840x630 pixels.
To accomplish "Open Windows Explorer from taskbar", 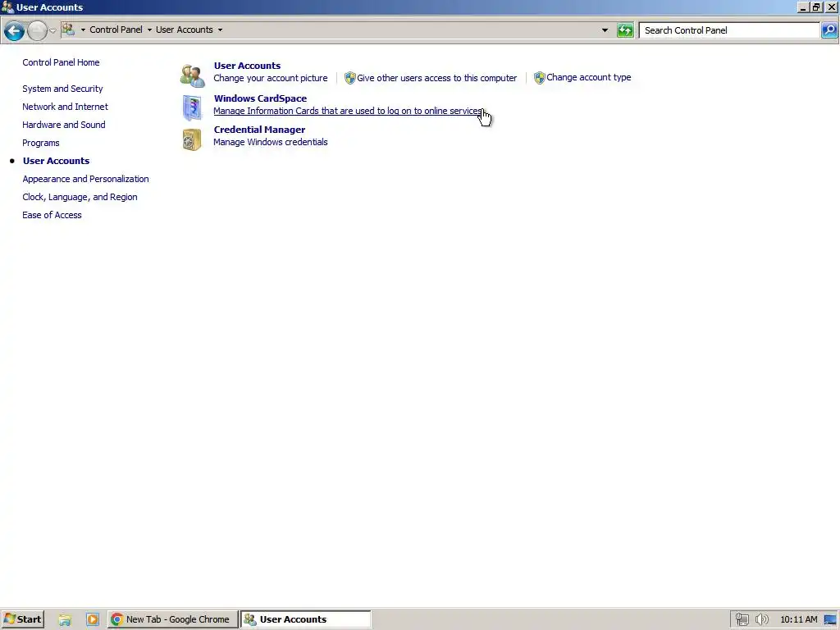I will click(65, 620).
